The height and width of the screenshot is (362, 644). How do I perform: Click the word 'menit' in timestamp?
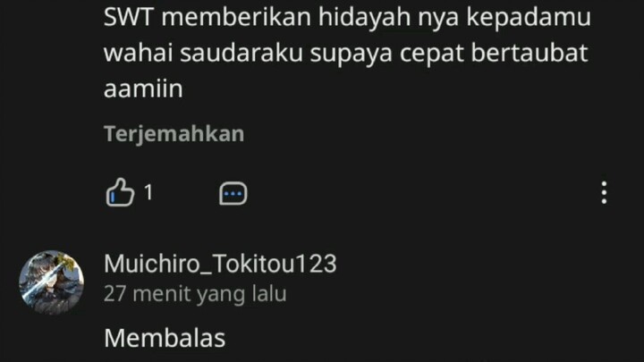pyautogui.click(x=162, y=294)
